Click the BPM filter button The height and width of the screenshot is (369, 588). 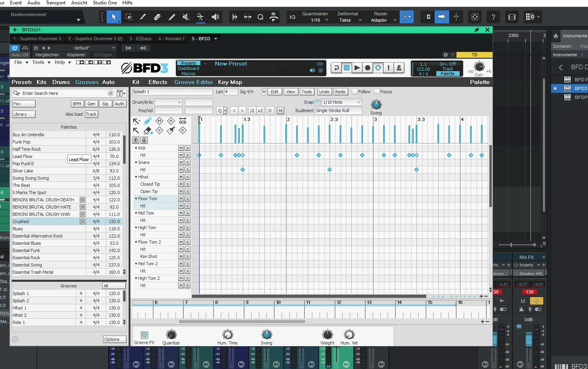(x=77, y=104)
